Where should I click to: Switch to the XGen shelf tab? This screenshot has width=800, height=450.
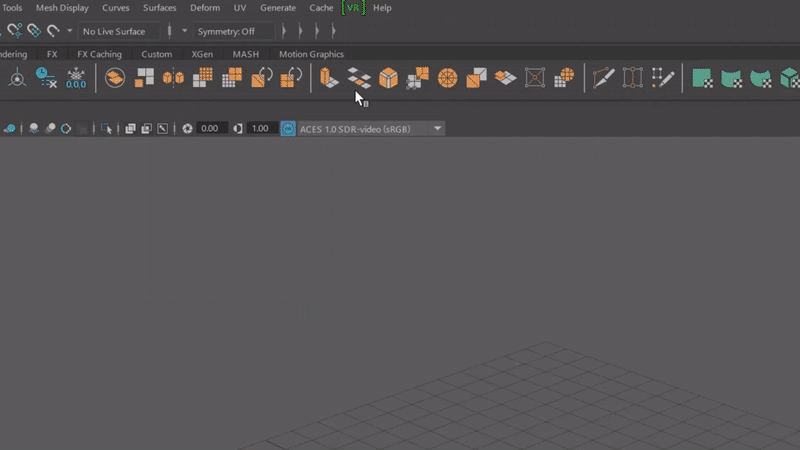point(202,54)
